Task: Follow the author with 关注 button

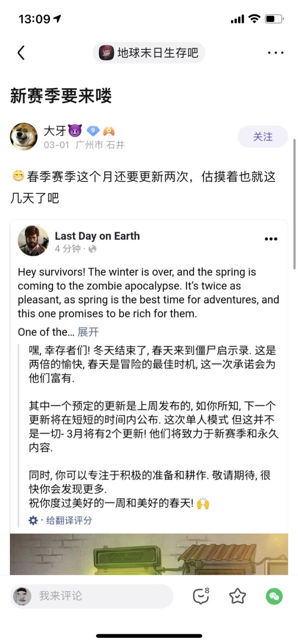Action: [262, 136]
